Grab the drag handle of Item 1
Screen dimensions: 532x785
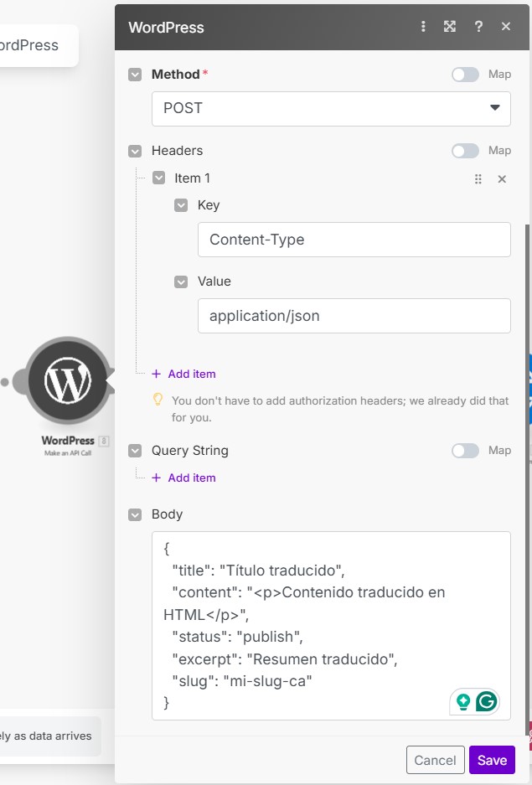pos(478,178)
